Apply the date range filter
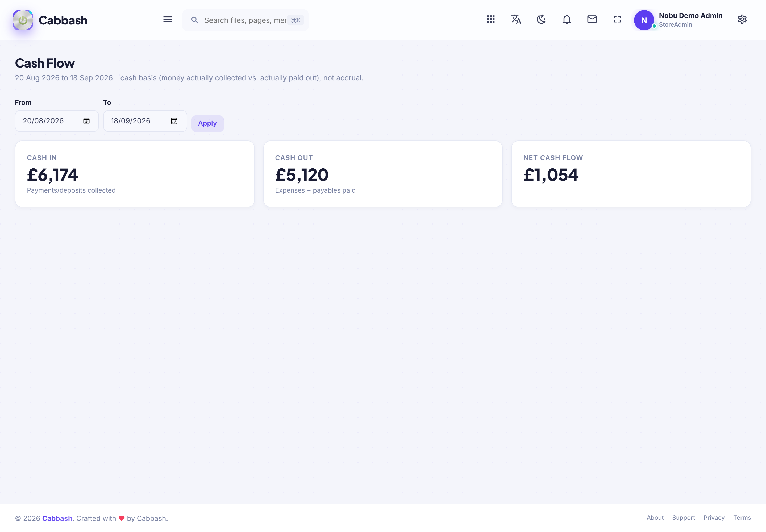766x532 pixels. pos(207,123)
